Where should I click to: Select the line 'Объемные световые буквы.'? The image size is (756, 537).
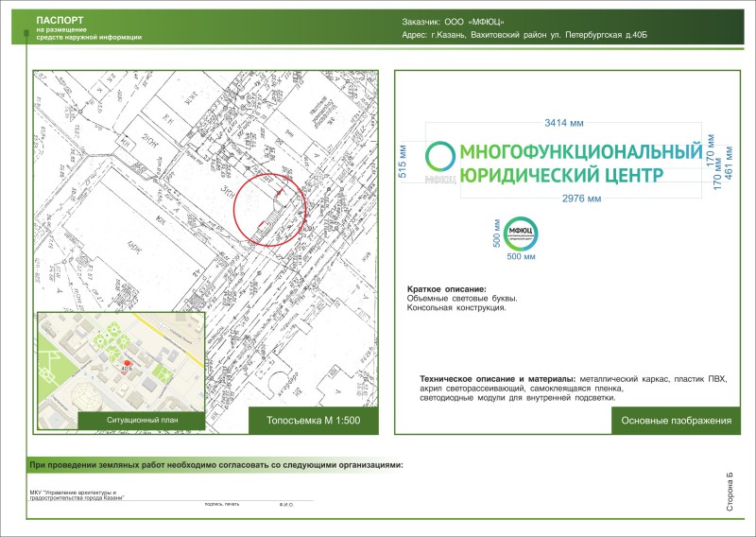(x=462, y=299)
